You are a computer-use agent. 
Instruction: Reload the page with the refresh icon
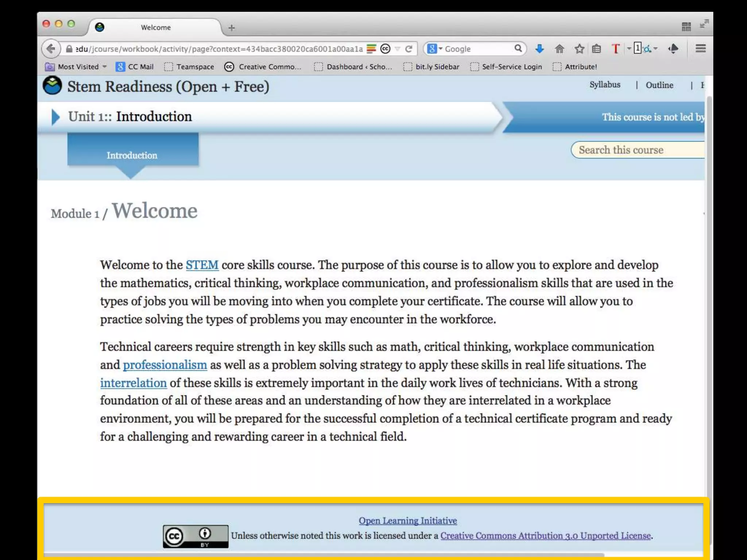(x=409, y=49)
